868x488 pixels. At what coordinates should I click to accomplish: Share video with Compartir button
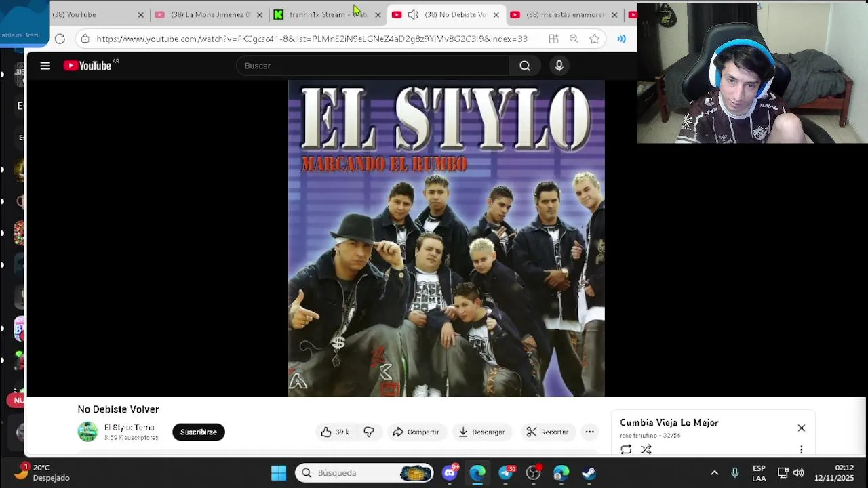point(416,432)
